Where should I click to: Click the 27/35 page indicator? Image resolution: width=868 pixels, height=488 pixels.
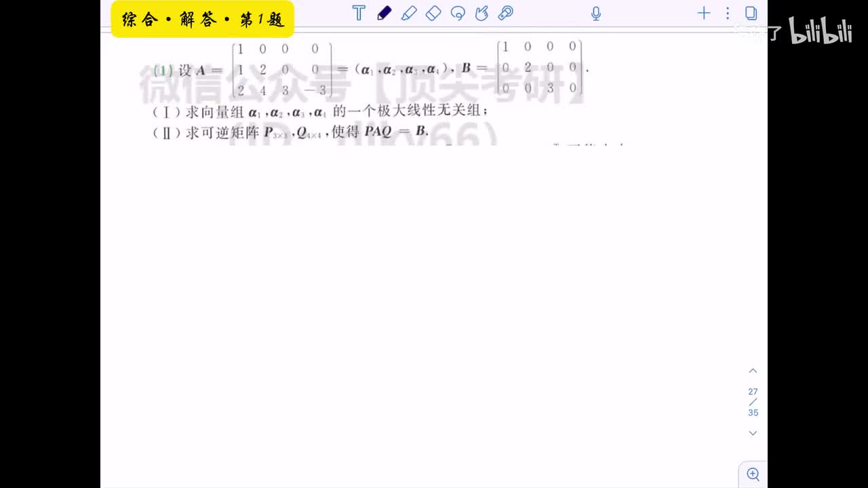click(753, 402)
